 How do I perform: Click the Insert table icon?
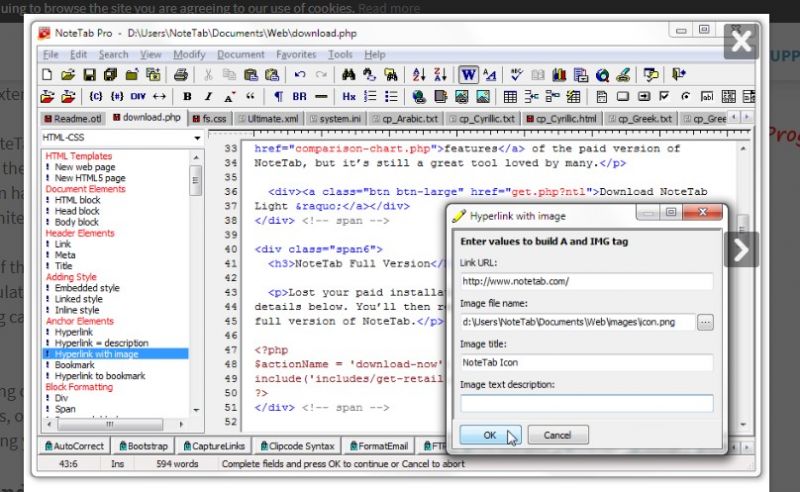(x=510, y=97)
